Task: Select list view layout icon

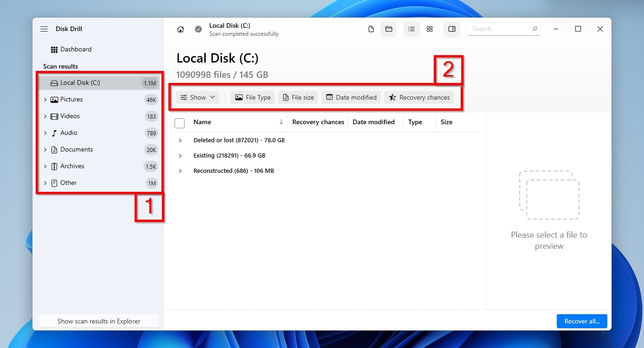Action: click(x=412, y=29)
